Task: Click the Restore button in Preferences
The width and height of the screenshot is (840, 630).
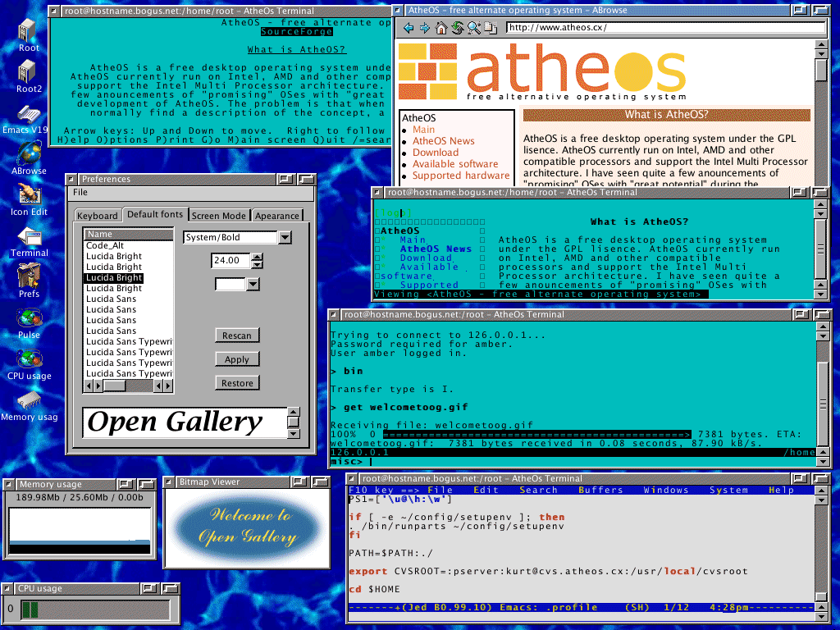Action: (x=237, y=383)
